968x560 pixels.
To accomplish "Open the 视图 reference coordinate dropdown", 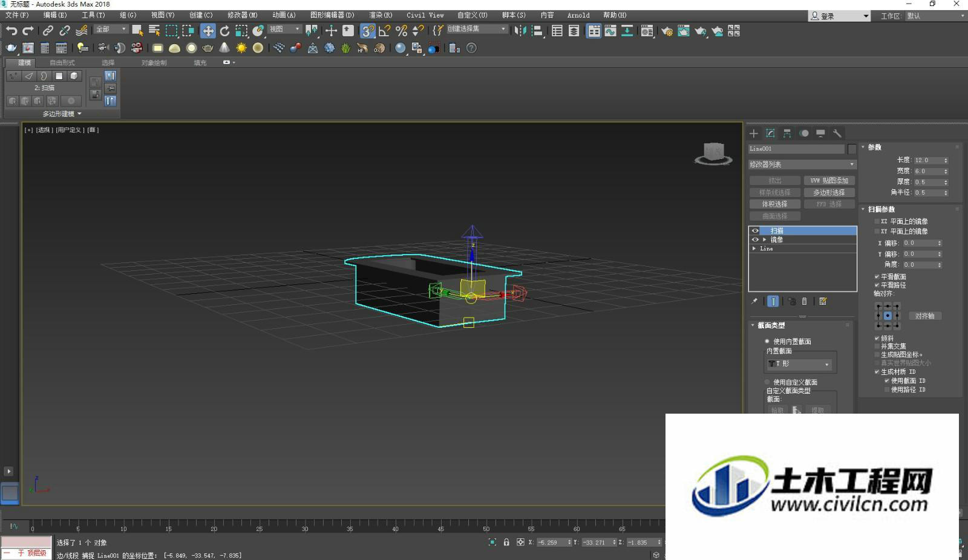I will 284,29.
